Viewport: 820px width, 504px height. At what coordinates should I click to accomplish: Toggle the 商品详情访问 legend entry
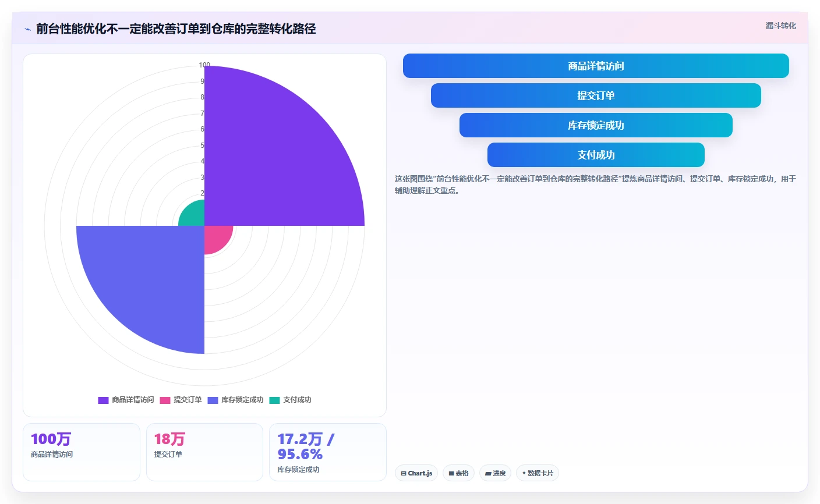(126, 400)
